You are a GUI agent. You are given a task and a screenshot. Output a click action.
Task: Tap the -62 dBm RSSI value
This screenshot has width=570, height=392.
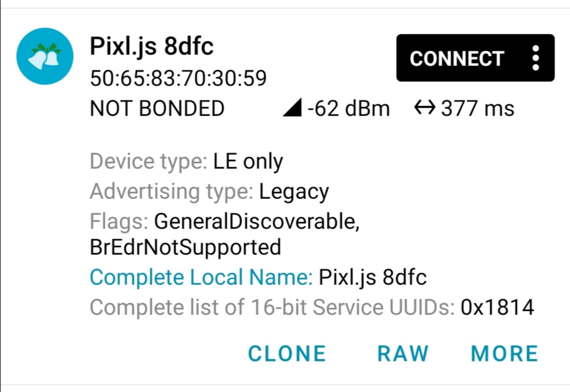349,108
